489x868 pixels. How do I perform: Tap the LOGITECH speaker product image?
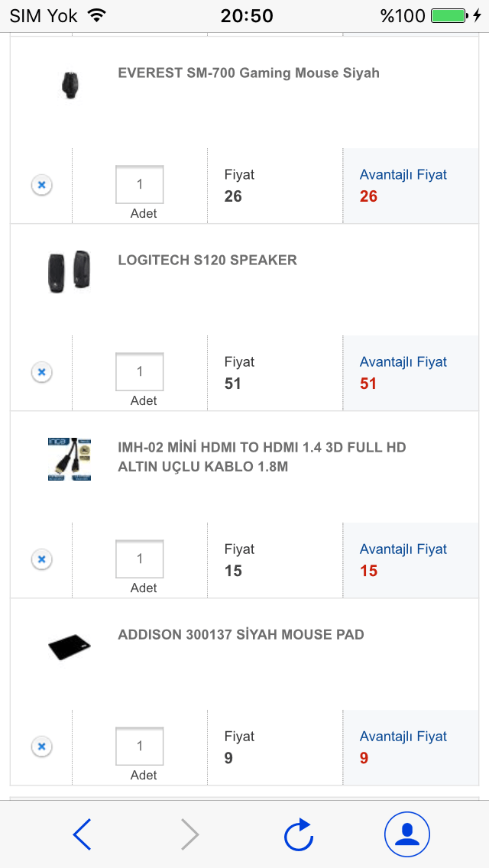coord(70,271)
